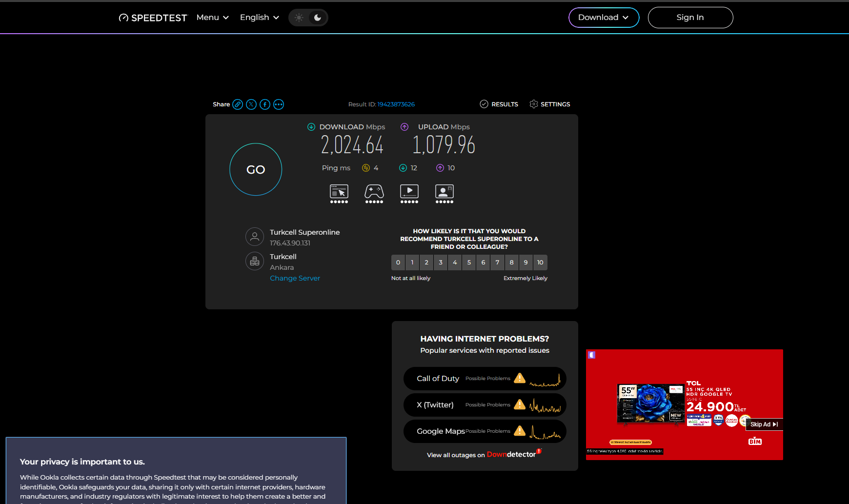Copy the share link icon
This screenshot has width=849, height=504.
(238, 104)
